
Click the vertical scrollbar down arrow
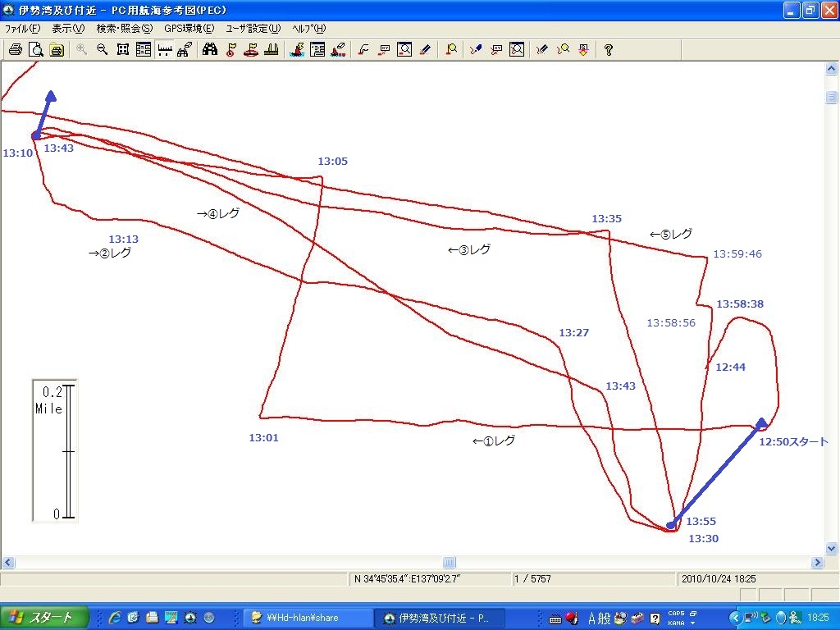coord(832,548)
